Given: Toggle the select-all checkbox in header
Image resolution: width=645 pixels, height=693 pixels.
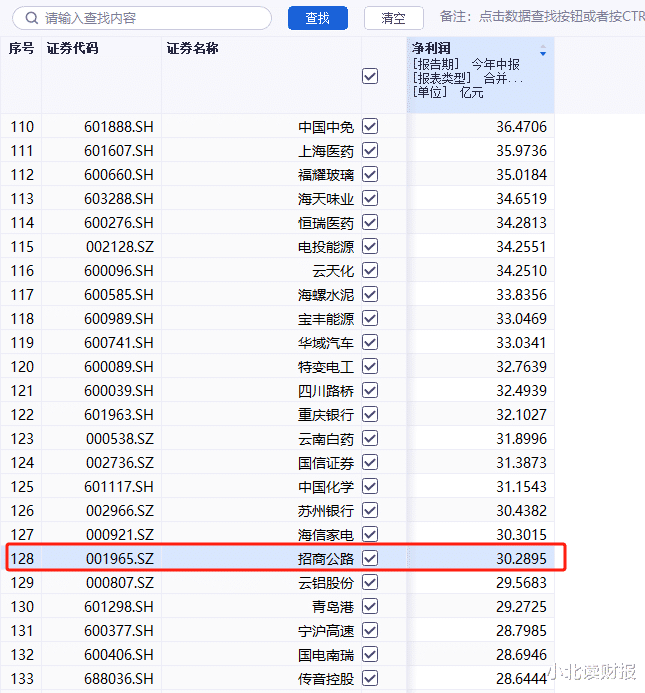Looking at the screenshot, I should click(370, 76).
